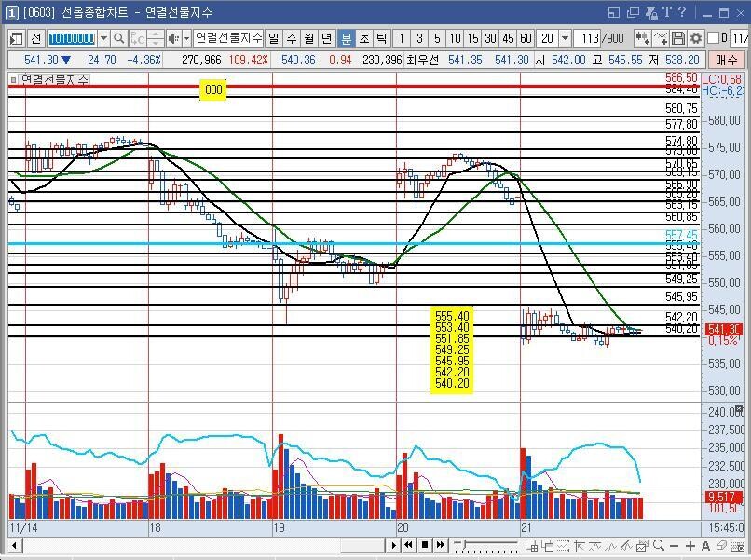751x560 pixels.
Task: Click the red 매수 buy button
Action: click(x=726, y=60)
